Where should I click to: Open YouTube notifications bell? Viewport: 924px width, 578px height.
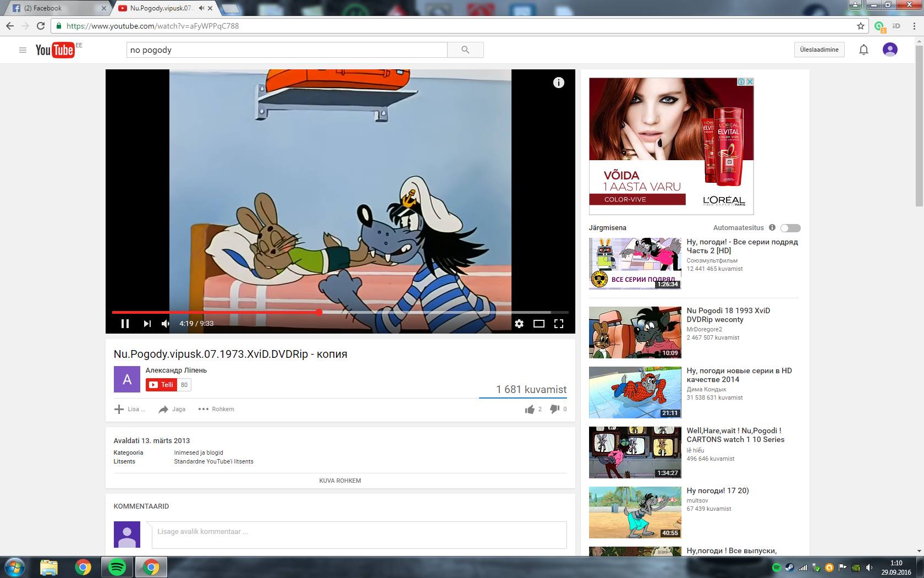864,50
